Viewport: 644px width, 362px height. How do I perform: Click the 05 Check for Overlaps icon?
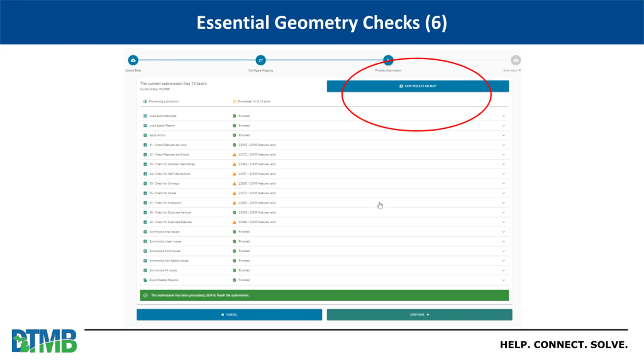(145, 184)
